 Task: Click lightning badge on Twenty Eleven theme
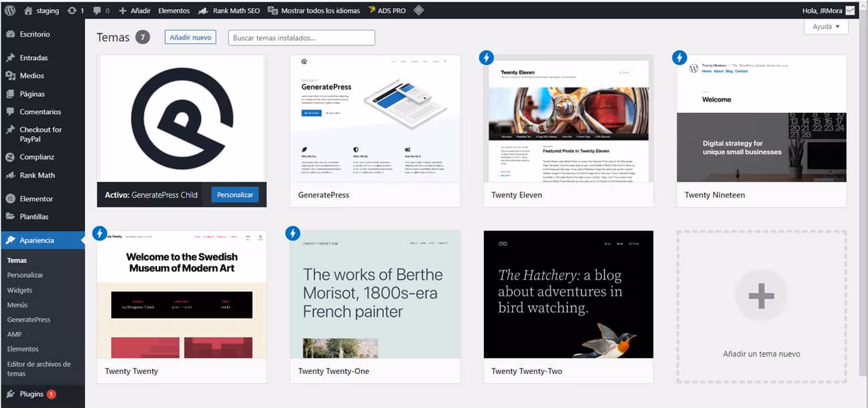click(487, 58)
